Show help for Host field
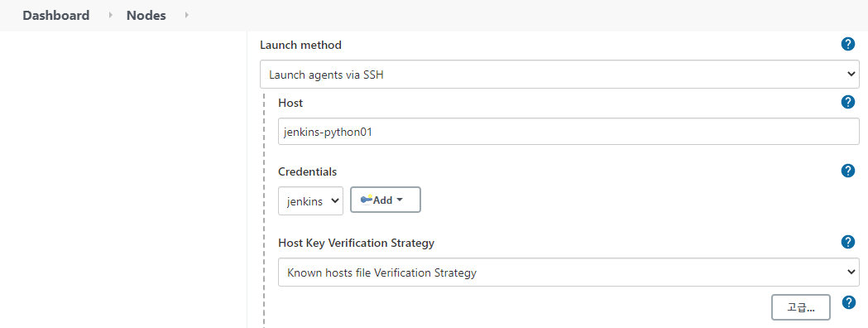 [847, 102]
